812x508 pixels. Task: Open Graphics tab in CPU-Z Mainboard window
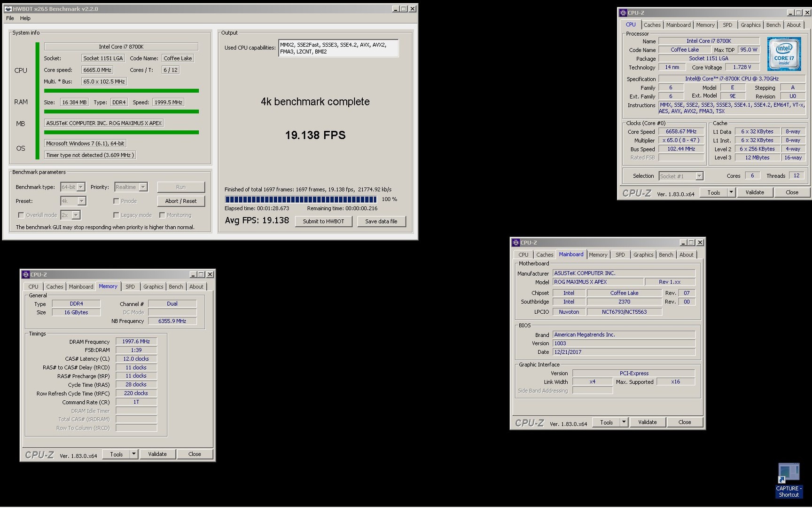[643, 255]
